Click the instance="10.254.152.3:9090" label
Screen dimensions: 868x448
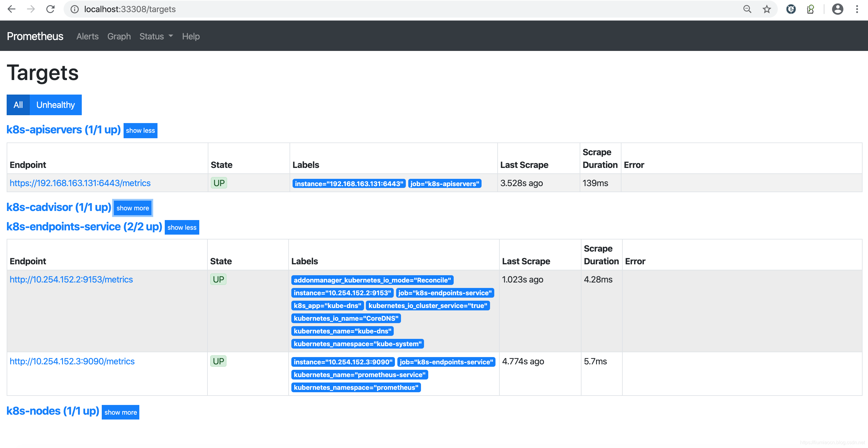click(343, 362)
